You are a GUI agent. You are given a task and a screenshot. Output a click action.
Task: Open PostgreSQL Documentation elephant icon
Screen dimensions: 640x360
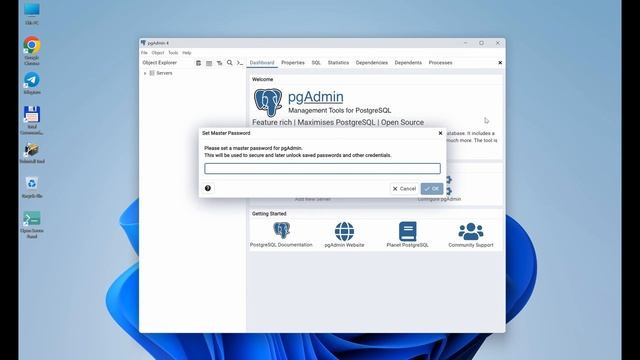coord(281,231)
